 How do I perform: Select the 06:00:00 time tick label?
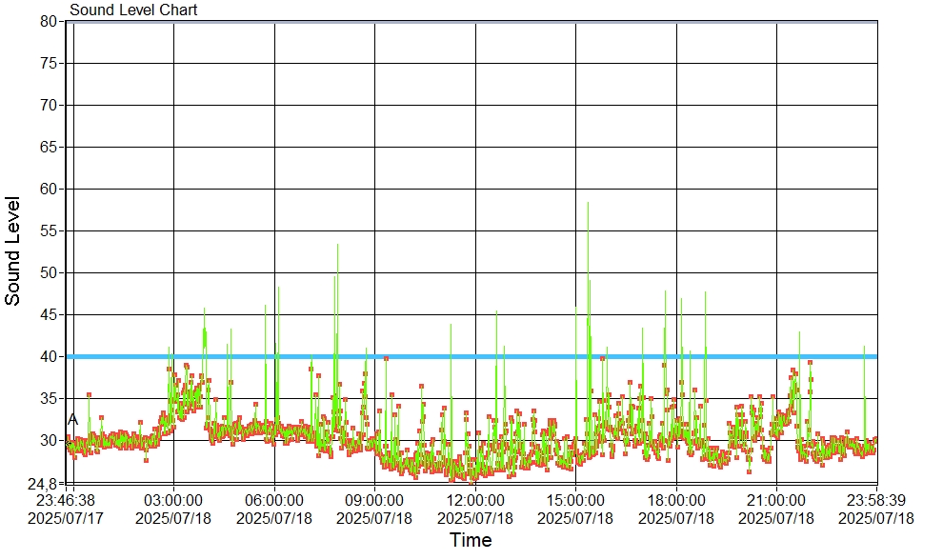[274, 500]
